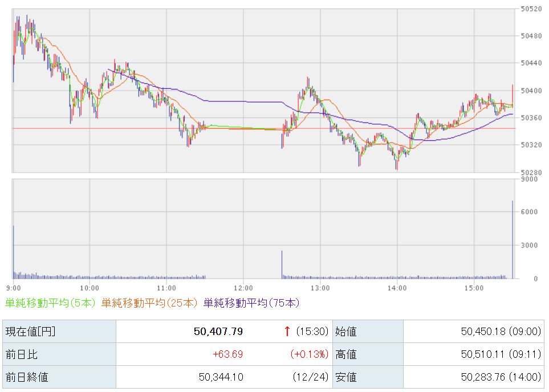This screenshot has height=392, width=549.
Task: Click the 12:00 label on time axis
Action: [243, 287]
